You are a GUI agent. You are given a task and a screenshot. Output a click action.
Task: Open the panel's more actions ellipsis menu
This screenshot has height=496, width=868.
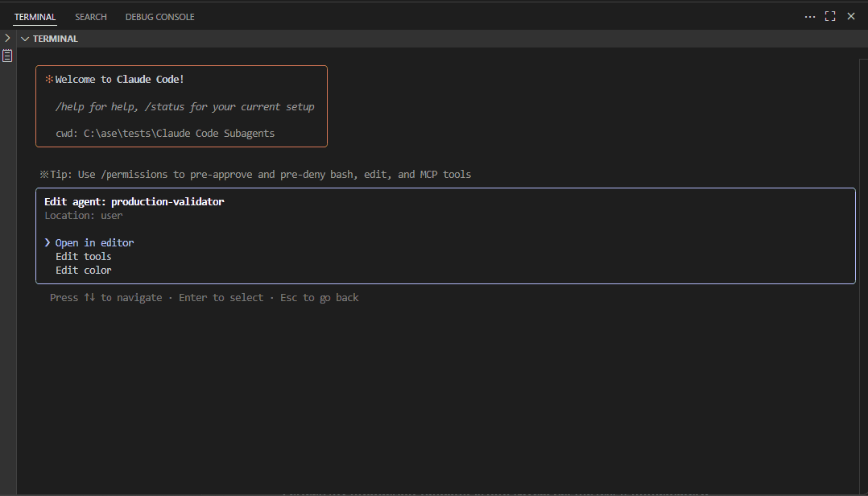810,17
